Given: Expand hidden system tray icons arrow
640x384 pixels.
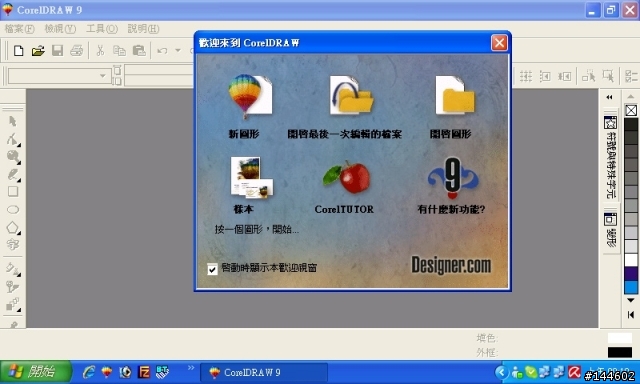Looking at the screenshot, I should point(501,372).
